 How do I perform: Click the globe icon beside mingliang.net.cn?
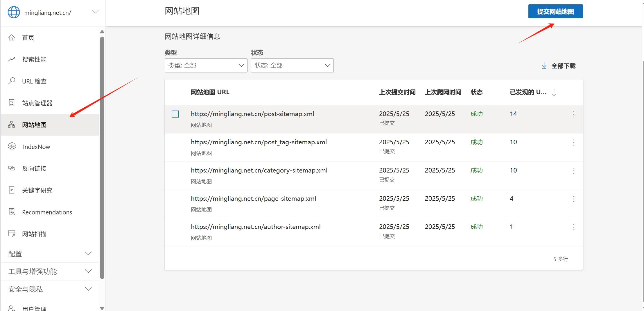[14, 12]
